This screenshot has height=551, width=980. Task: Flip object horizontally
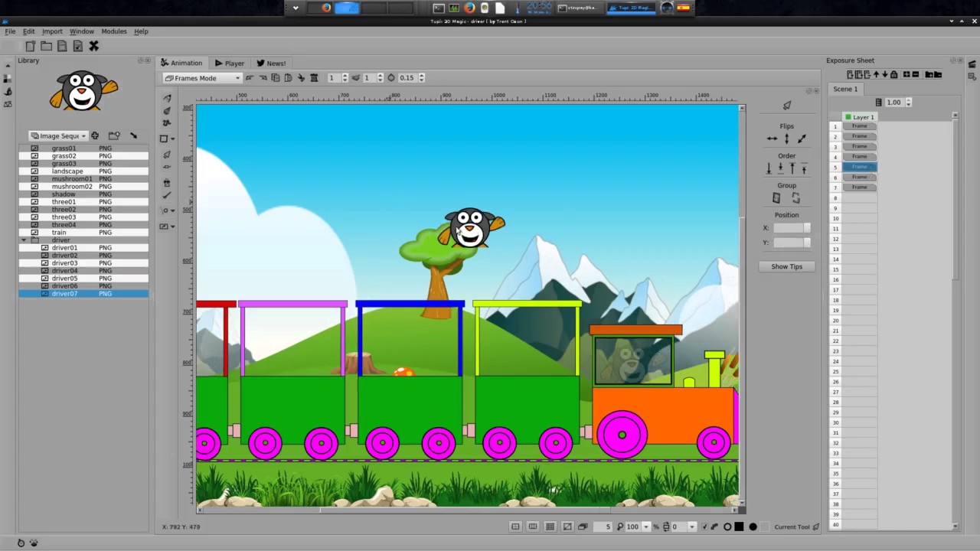(772, 139)
